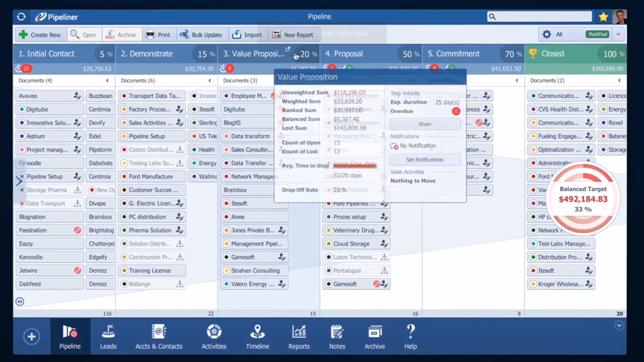
Task: Open the Timeline view
Action: tap(257, 337)
